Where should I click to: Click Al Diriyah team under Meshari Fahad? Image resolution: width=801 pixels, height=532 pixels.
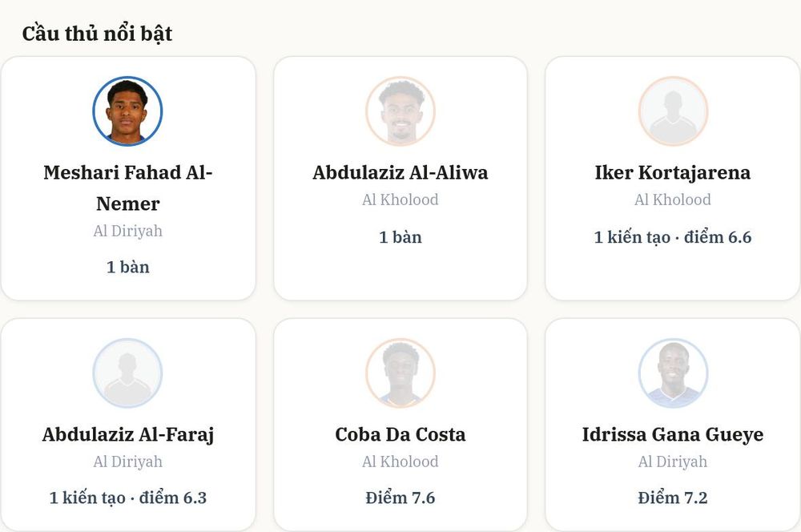coord(127,231)
